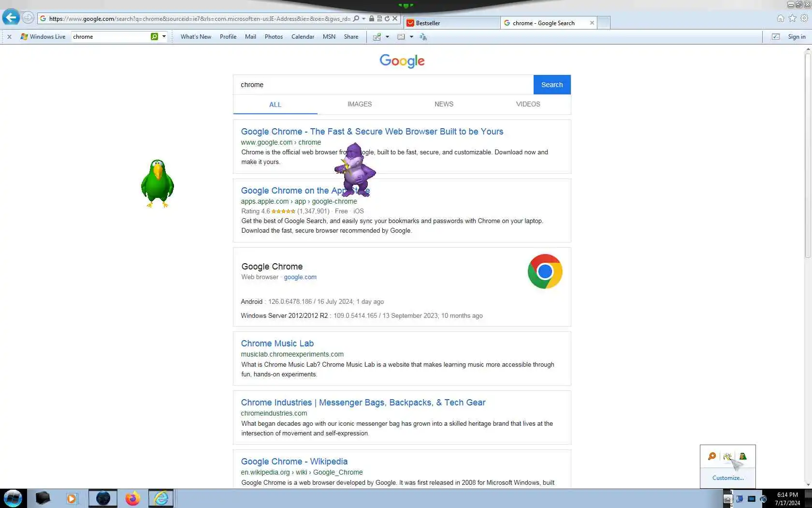Switch to the NEWS results tab
Image resolution: width=812 pixels, height=508 pixels.
[x=444, y=104]
